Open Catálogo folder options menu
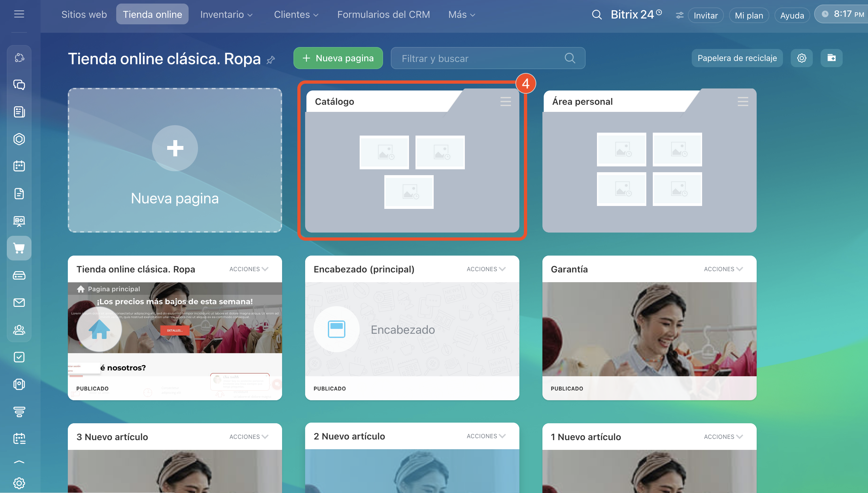This screenshot has width=868, height=493. click(x=505, y=102)
